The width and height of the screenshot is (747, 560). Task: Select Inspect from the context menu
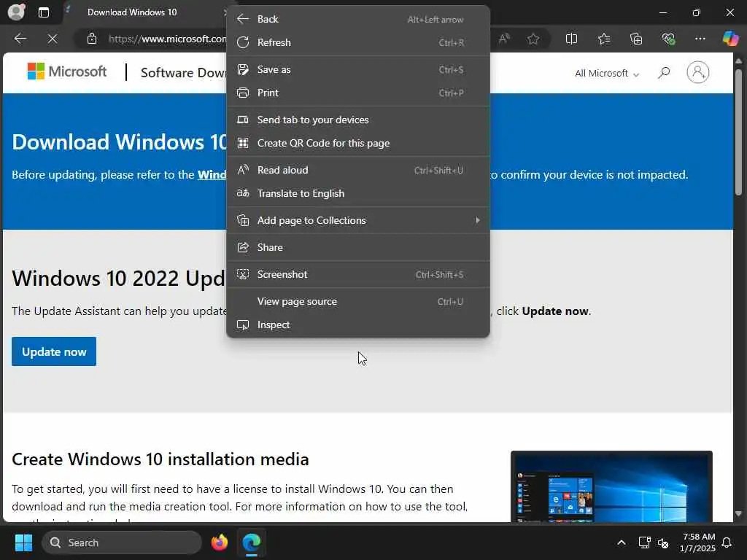click(x=357, y=324)
